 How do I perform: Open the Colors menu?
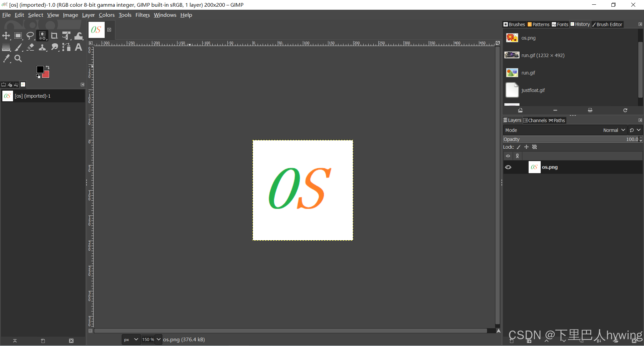[x=107, y=15]
